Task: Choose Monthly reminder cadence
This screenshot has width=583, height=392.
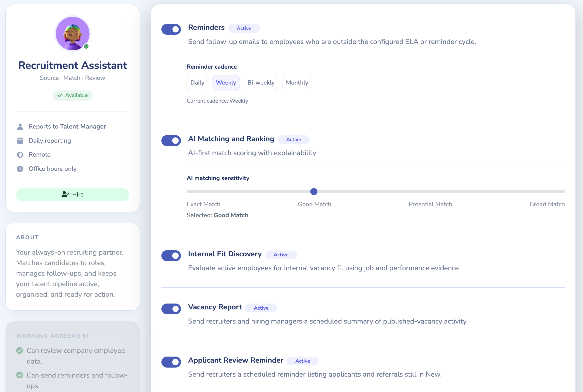Action: 297,83
